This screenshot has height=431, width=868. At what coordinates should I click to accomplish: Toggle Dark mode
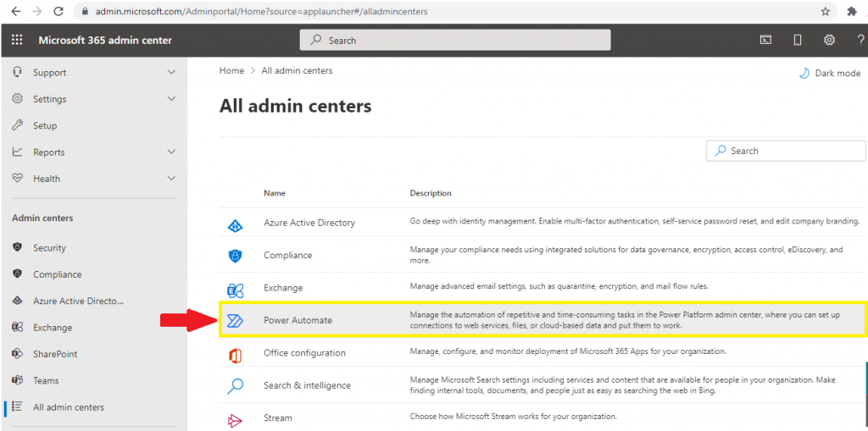pyautogui.click(x=830, y=73)
